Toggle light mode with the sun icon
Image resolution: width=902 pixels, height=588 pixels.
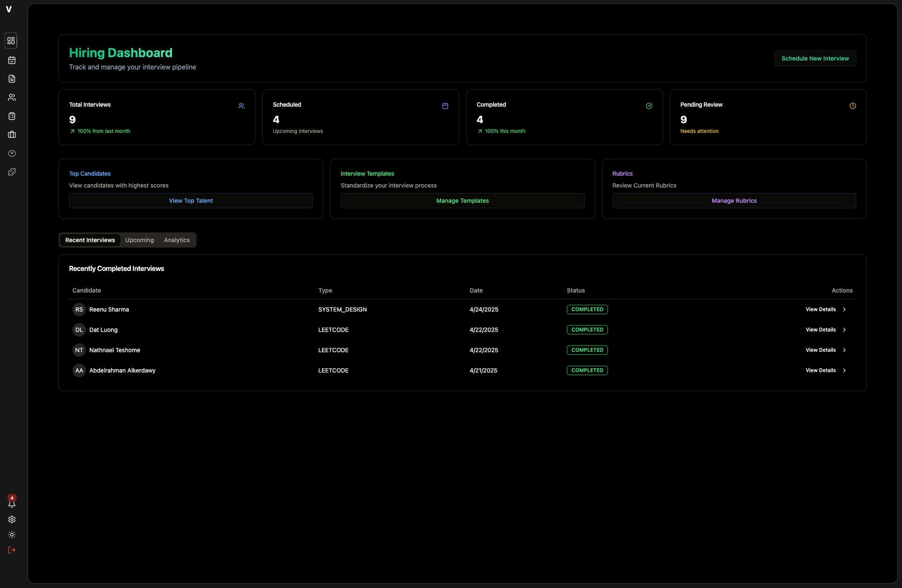pyautogui.click(x=11, y=534)
